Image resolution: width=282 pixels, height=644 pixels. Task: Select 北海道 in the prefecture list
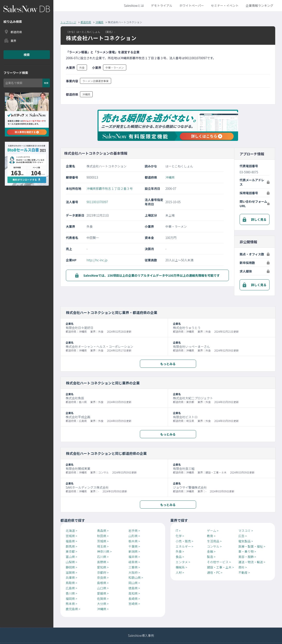click(x=71, y=531)
